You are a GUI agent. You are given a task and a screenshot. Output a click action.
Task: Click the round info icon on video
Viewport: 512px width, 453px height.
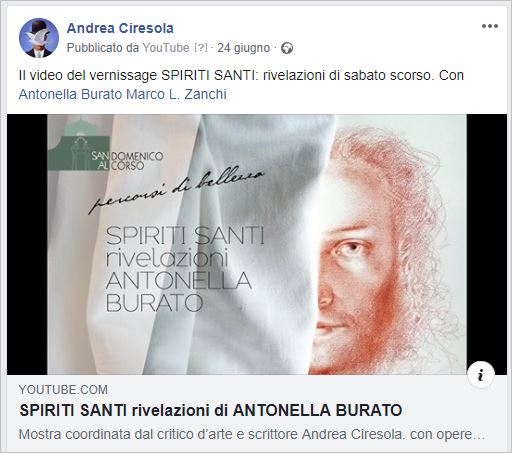480,375
